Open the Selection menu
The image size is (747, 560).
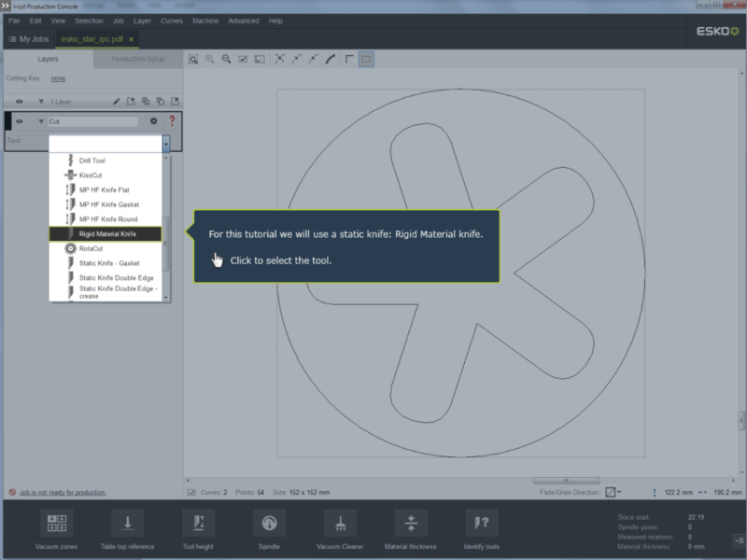(x=89, y=21)
